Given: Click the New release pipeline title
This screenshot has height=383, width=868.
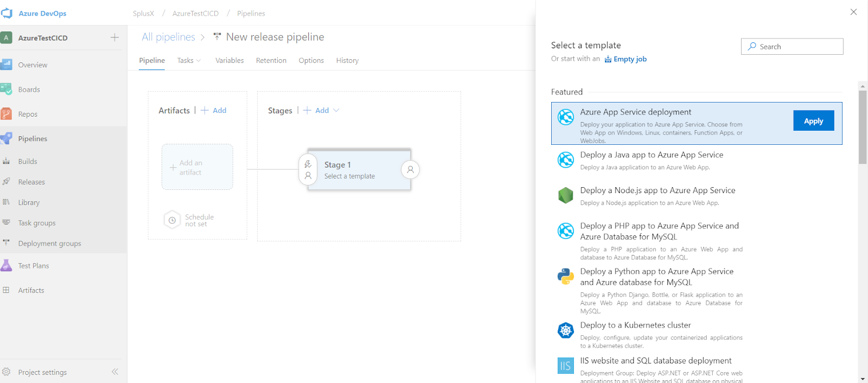Looking at the screenshot, I should point(275,37).
